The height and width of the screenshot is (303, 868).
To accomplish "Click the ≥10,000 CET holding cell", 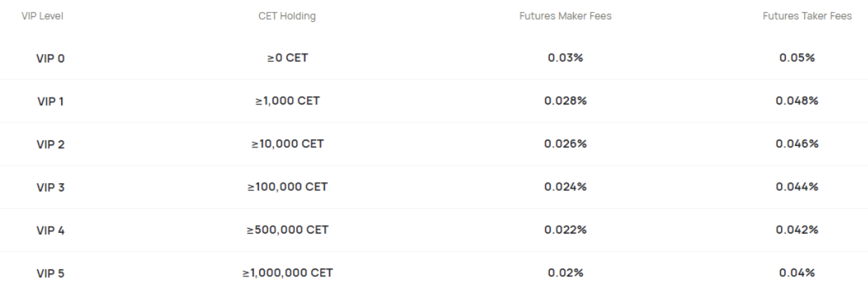I will (x=287, y=144).
